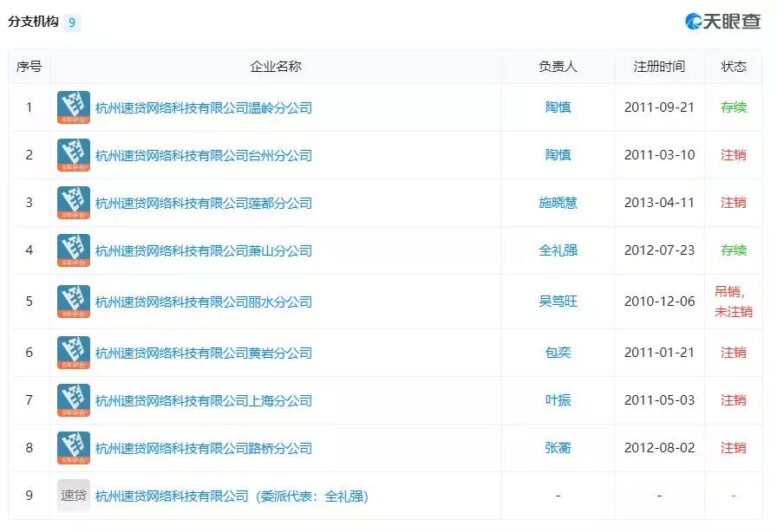Click the count badge 9 beside 分支机构
The image size is (777, 532).
(x=72, y=23)
